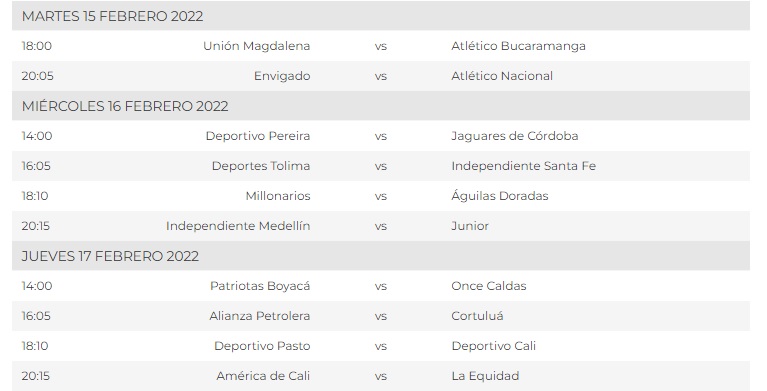
Task: Select Alianza Petrolera team name
Action: pyautogui.click(x=260, y=316)
